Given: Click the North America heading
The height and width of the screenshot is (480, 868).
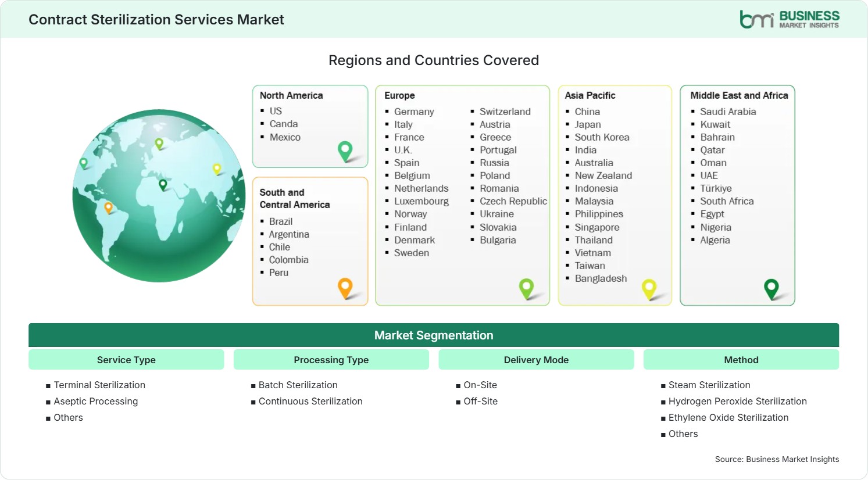Looking at the screenshot, I should [x=291, y=95].
